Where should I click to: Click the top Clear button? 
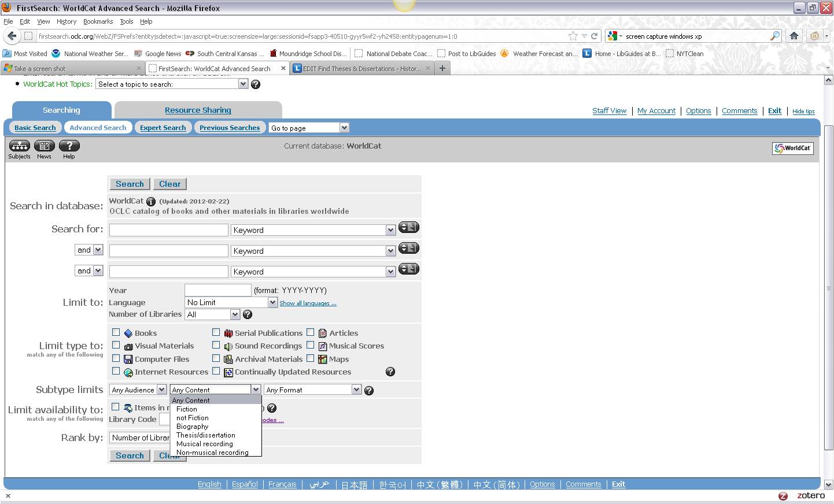[x=170, y=184]
